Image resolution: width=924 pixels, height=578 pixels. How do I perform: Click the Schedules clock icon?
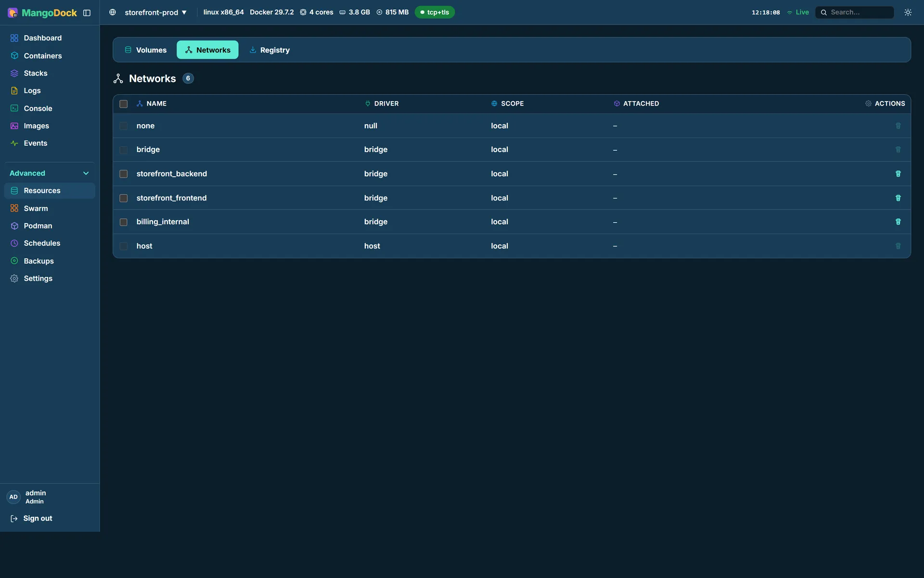14,243
